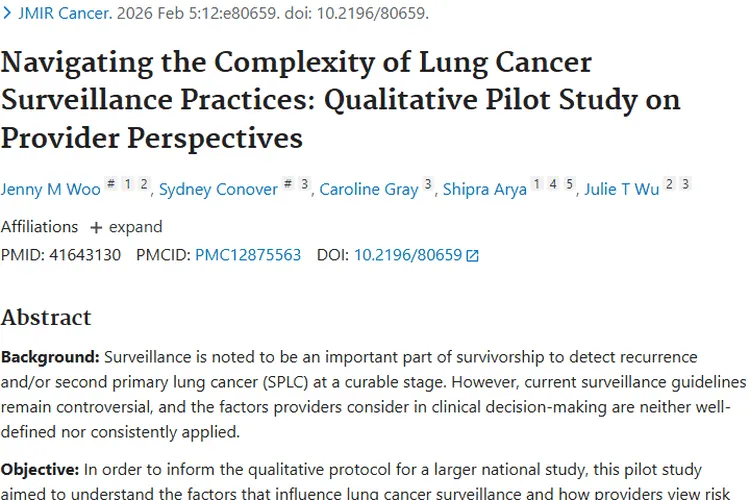Click affiliation superscript 3 after Caroline Gray
The image size is (750, 500).
(428, 184)
